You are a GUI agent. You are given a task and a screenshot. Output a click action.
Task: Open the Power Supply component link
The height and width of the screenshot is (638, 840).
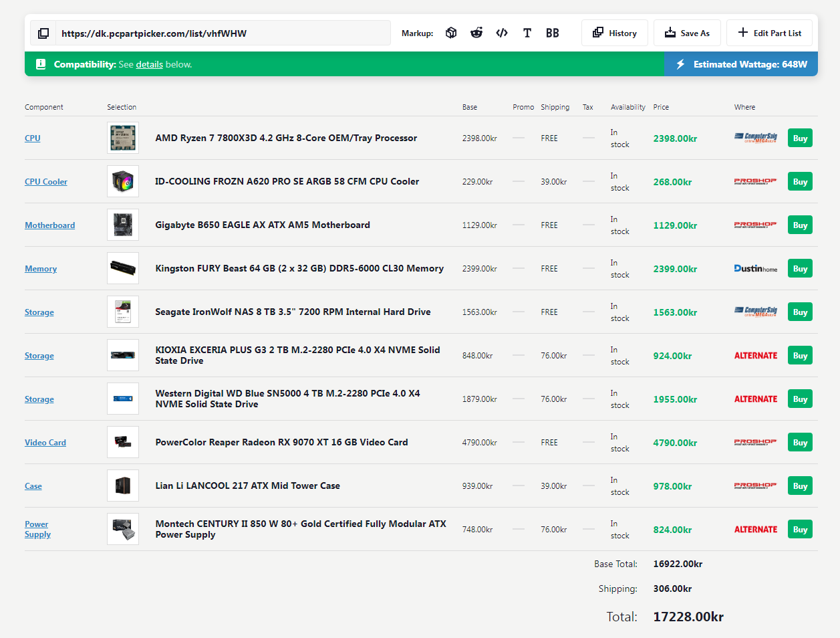tap(37, 529)
